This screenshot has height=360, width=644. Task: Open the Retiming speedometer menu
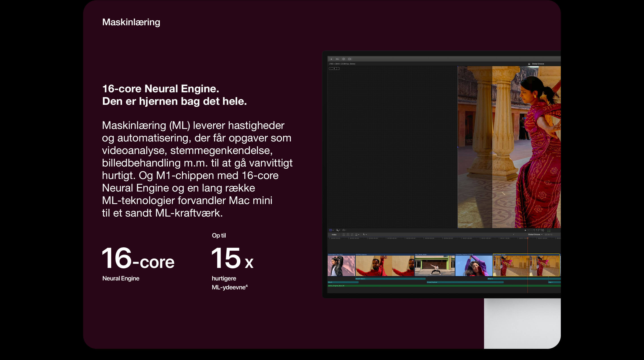[344, 230]
